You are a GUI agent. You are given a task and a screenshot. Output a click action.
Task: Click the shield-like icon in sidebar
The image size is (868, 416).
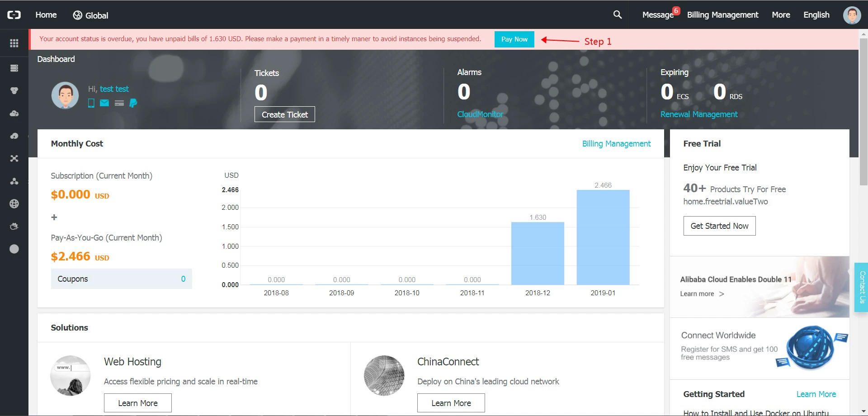[14, 90]
